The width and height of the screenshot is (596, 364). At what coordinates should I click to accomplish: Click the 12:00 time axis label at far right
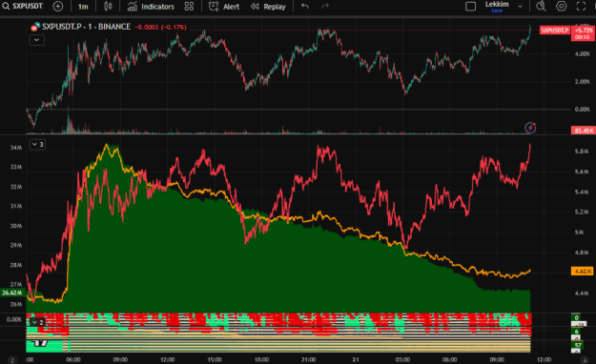pyautogui.click(x=544, y=359)
